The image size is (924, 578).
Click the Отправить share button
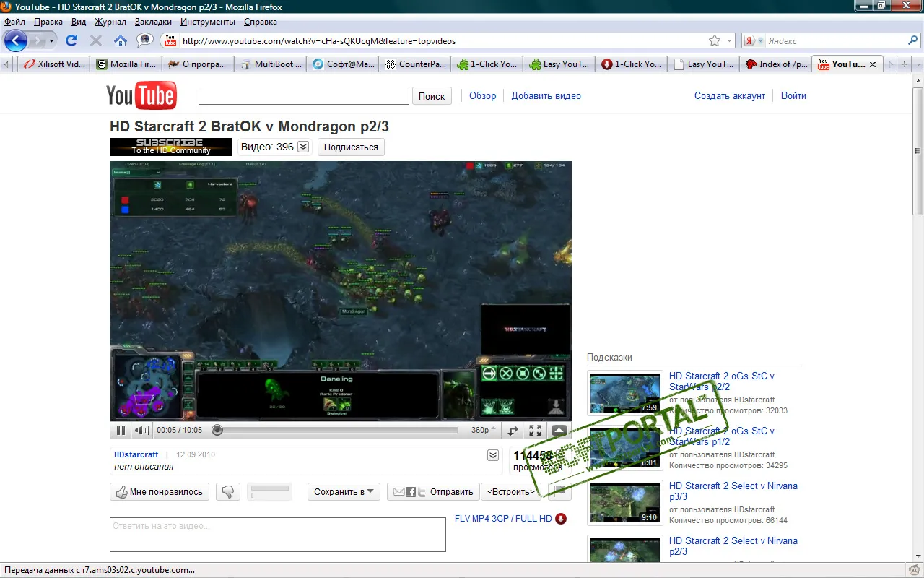451,492
